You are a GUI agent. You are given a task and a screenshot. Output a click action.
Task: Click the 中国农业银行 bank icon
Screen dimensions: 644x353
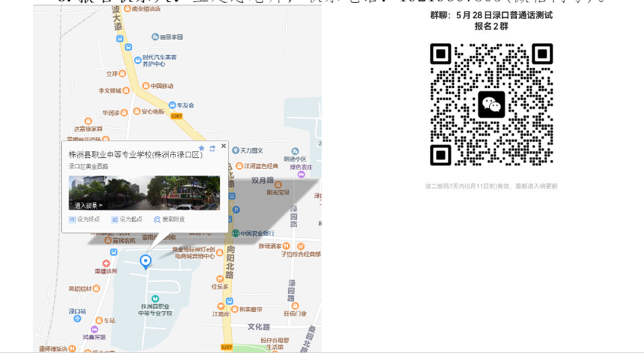point(236,233)
